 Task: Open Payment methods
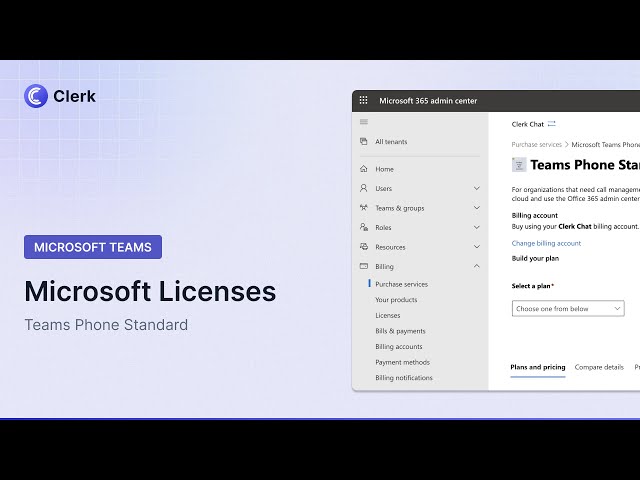coord(402,362)
